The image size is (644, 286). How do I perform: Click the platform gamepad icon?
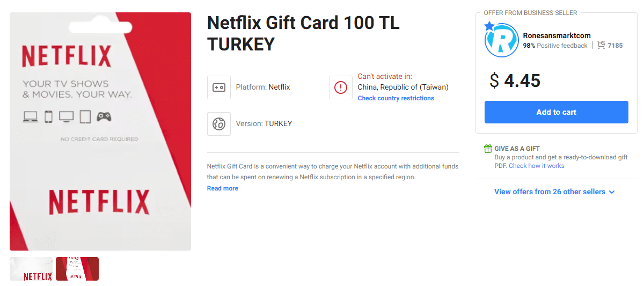pyautogui.click(x=219, y=87)
